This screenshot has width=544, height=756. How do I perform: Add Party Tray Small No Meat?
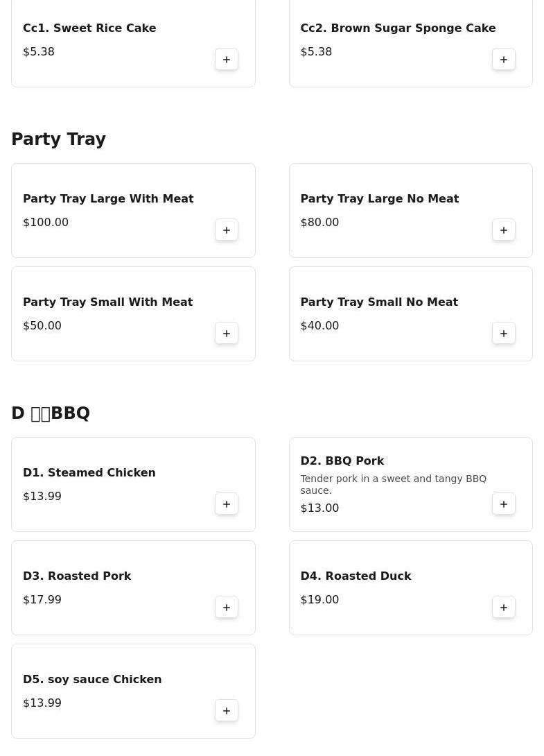click(x=504, y=334)
